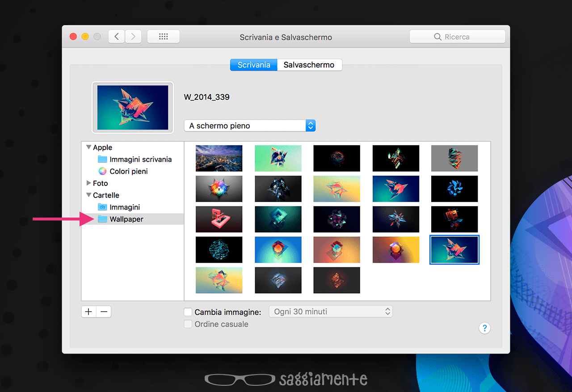This screenshot has width=572, height=392.
Task: Collapse the Apple section triangle
Action: click(88, 147)
